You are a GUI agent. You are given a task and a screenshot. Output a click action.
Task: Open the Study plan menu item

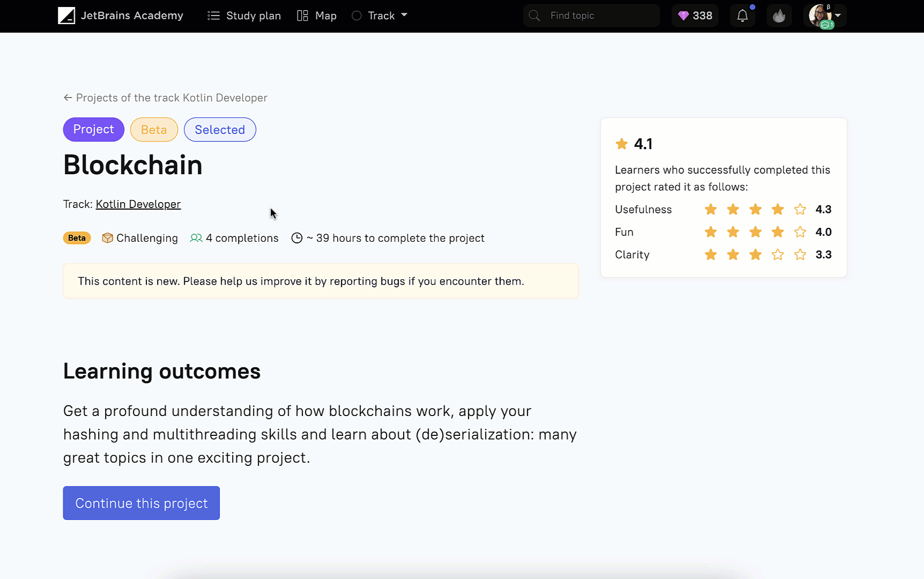click(244, 16)
